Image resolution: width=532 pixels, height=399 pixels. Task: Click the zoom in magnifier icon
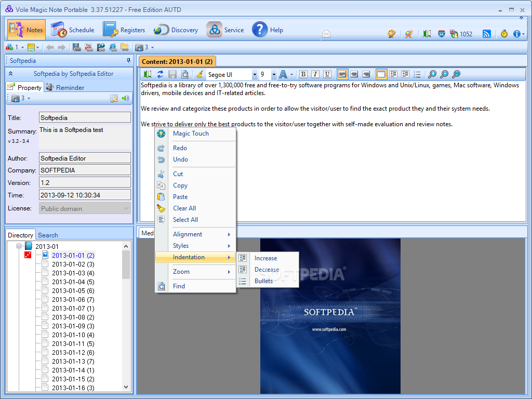click(x=432, y=74)
